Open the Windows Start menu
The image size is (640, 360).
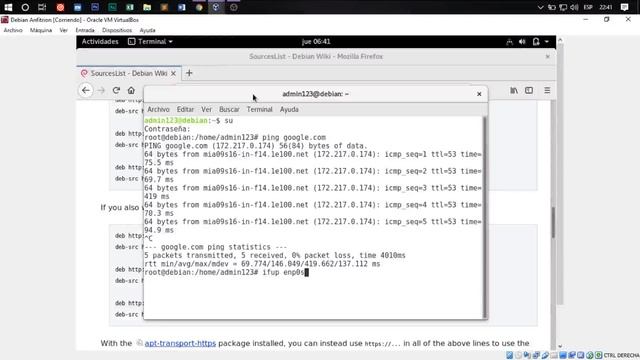point(8,7)
